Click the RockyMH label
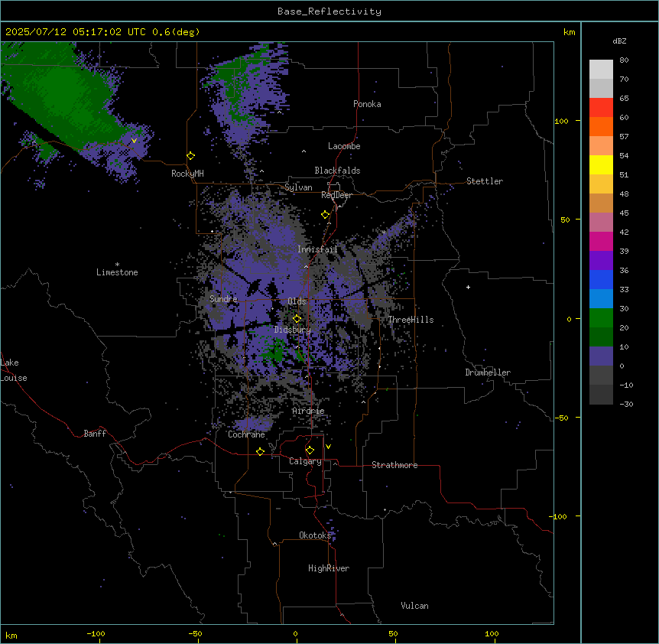The height and width of the screenshot is (644, 659). [x=187, y=174]
